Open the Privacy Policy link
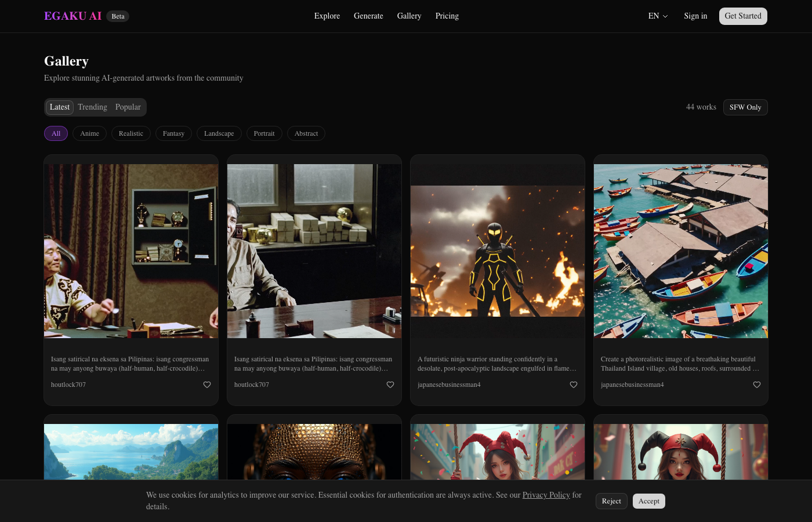This screenshot has height=522, width=812. (x=546, y=495)
